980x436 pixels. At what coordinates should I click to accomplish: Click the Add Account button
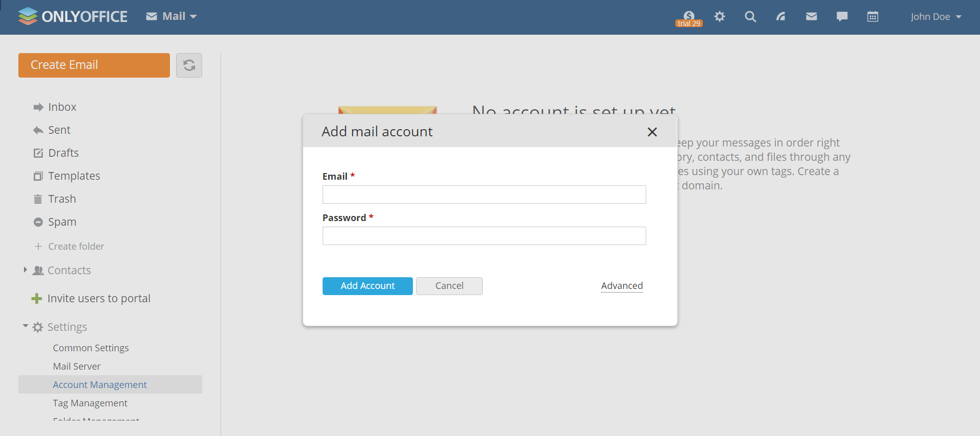pos(367,286)
